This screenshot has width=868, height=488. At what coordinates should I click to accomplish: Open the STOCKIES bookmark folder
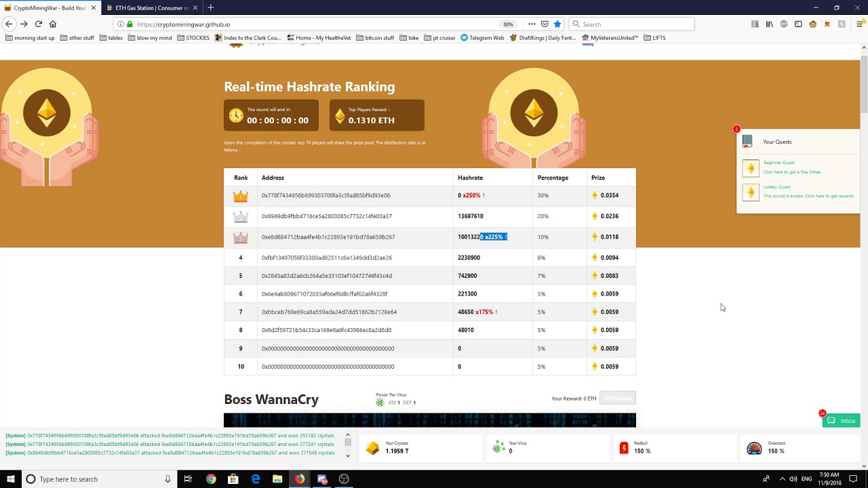tap(193, 38)
